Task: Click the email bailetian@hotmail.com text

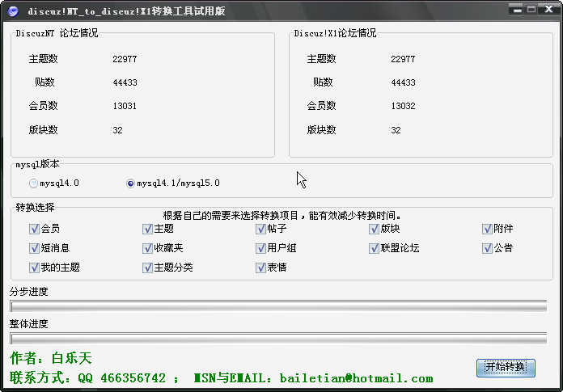Action: pos(356,378)
